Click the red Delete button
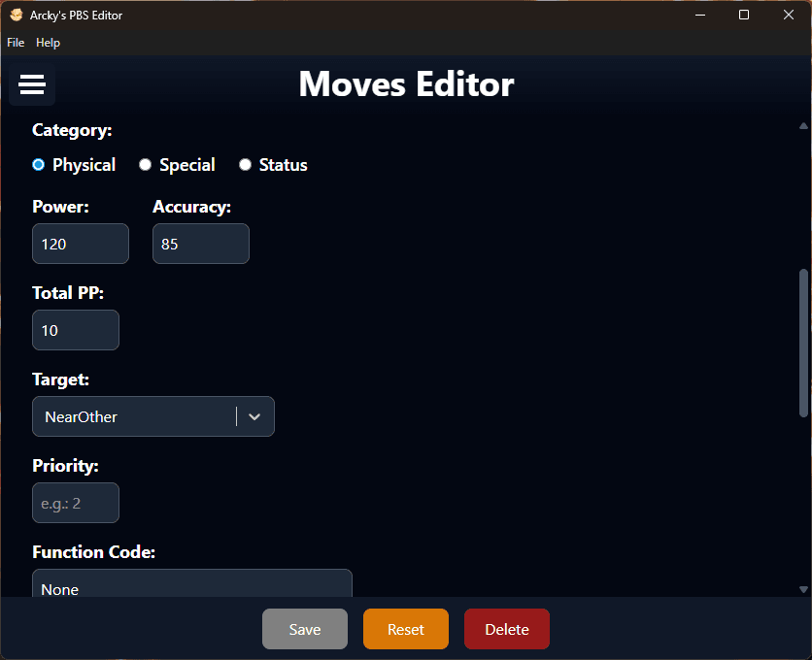 point(507,629)
